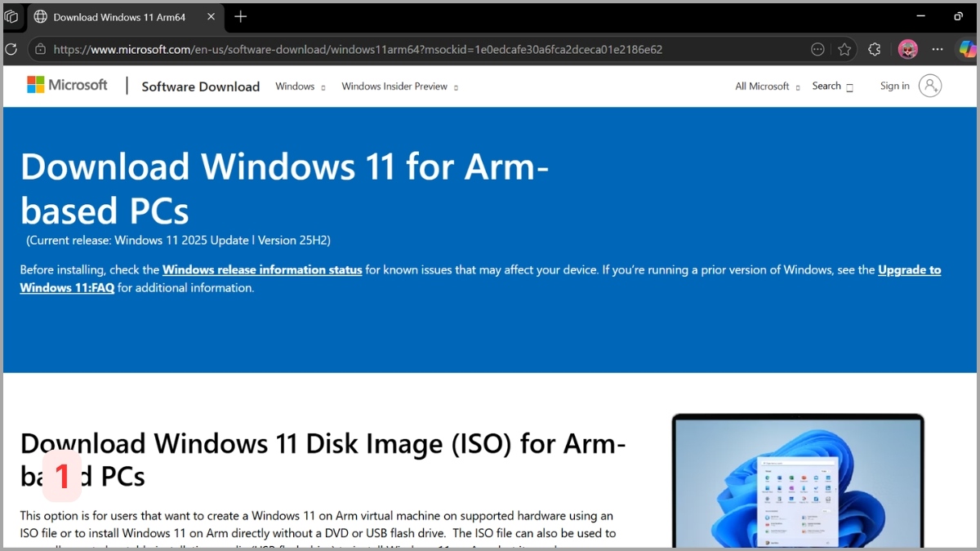Open Copilot in the browser toolbar

point(969,49)
